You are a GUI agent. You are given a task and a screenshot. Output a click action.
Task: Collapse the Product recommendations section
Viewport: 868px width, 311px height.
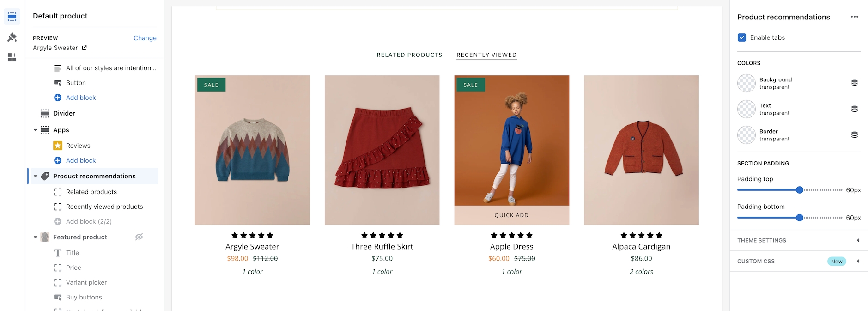36,176
